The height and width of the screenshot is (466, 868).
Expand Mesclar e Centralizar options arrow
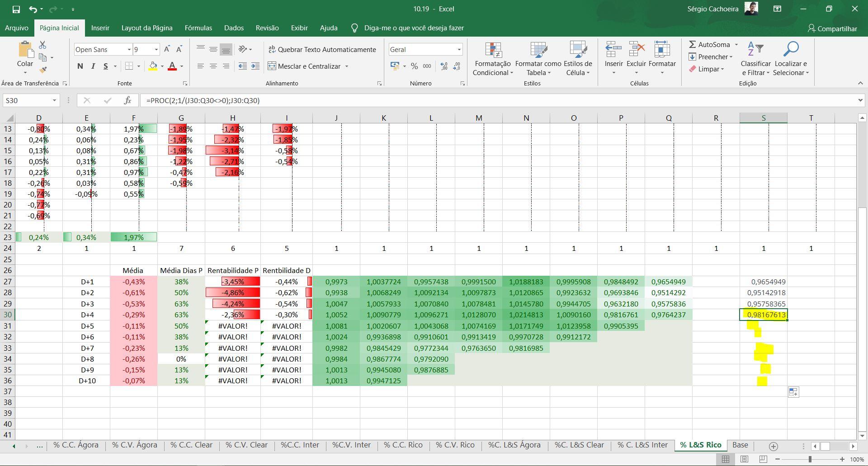point(347,66)
